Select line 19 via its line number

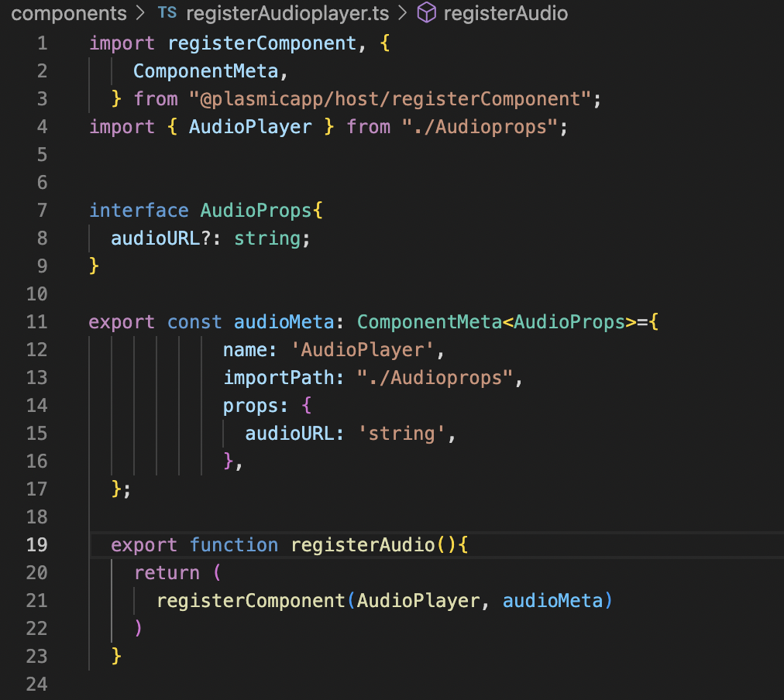point(37,544)
